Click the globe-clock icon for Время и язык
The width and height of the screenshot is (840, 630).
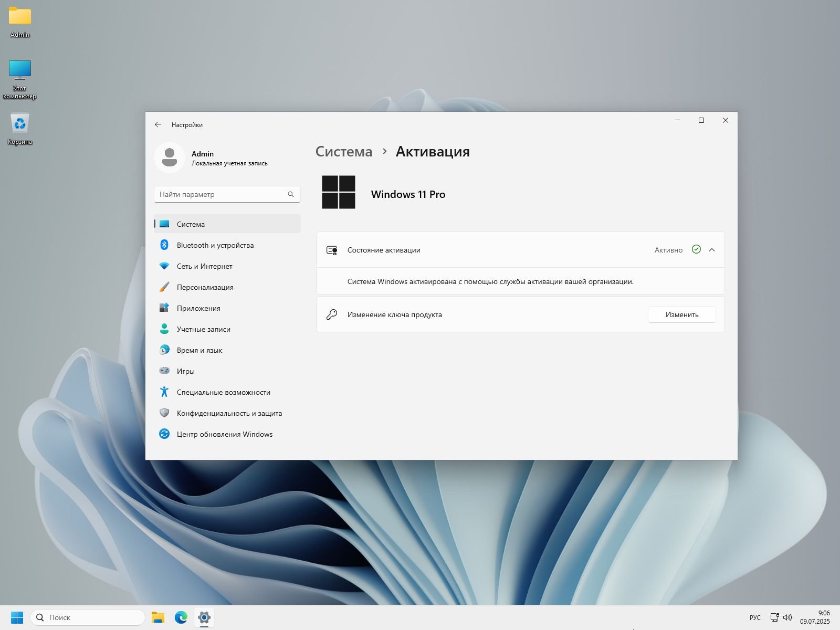164,350
